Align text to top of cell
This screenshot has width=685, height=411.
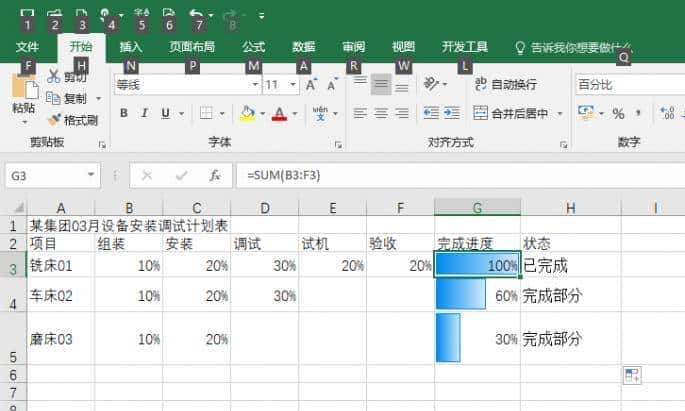pos(360,84)
